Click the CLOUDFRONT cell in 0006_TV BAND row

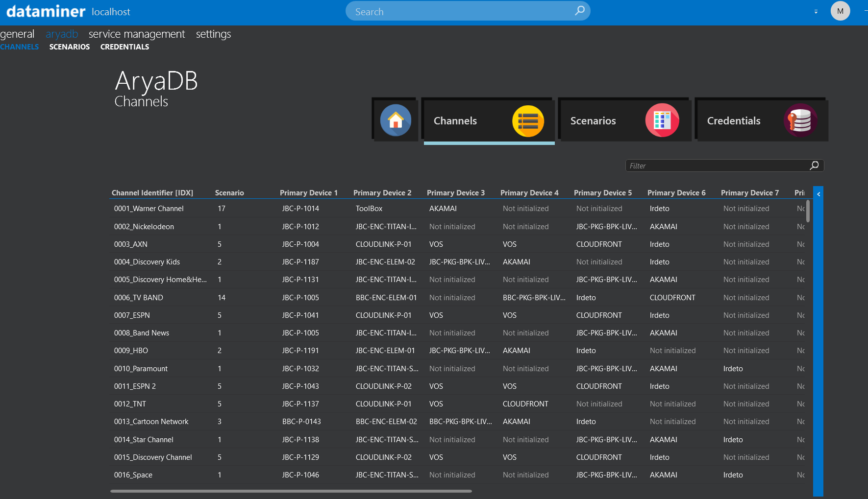tap(672, 298)
